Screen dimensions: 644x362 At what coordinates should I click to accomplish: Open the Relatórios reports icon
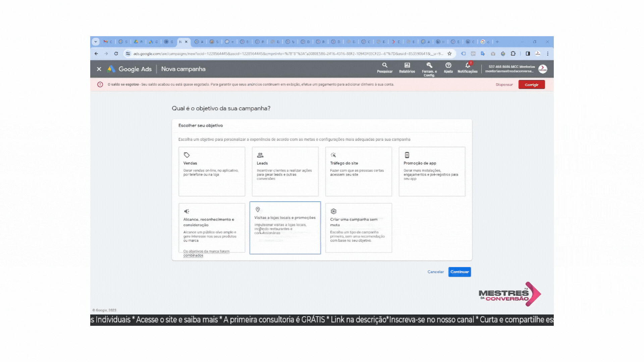tap(407, 65)
